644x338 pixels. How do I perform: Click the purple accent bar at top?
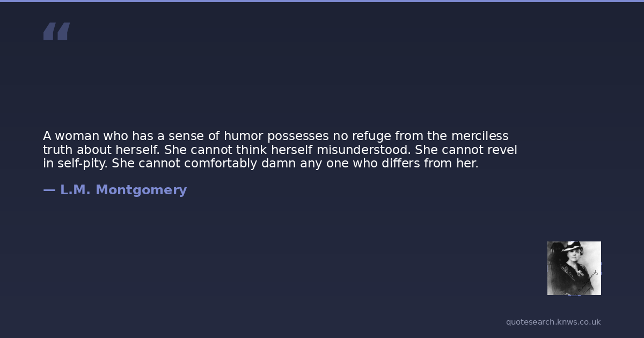pyautogui.click(x=322, y=1)
